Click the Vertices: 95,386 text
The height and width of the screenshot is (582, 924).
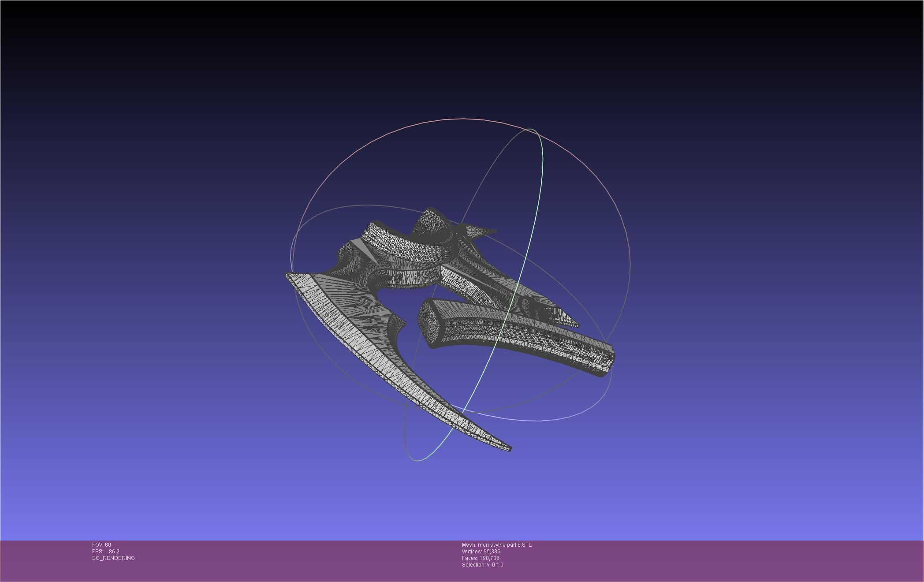[481, 552]
